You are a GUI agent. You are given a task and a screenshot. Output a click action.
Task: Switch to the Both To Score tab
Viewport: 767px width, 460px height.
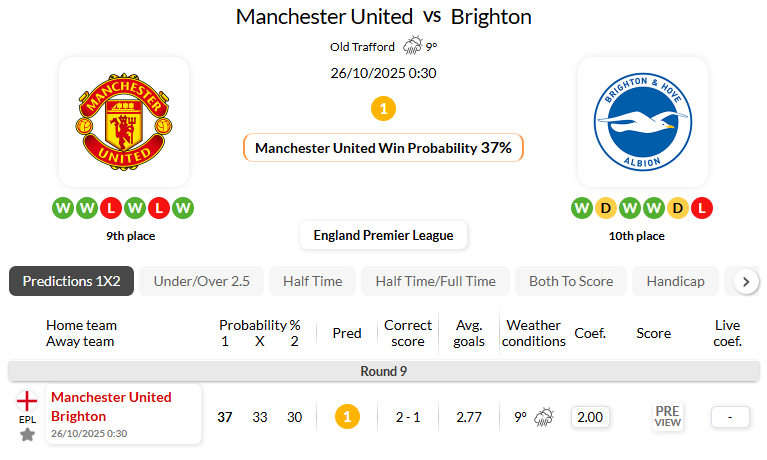pyautogui.click(x=571, y=281)
